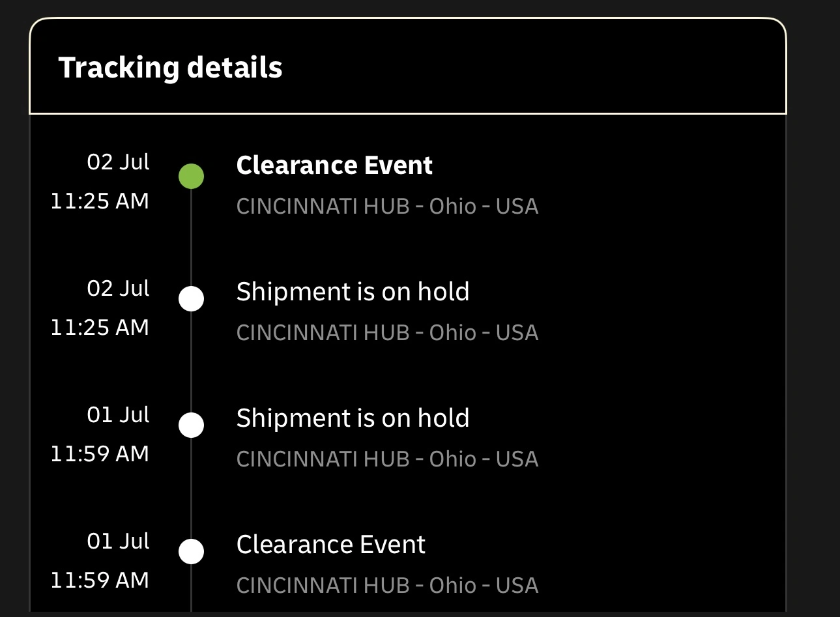Viewport: 840px width, 617px height.
Task: Click the 02 Jul date beside Shipment is on hold
Action: tap(118, 289)
